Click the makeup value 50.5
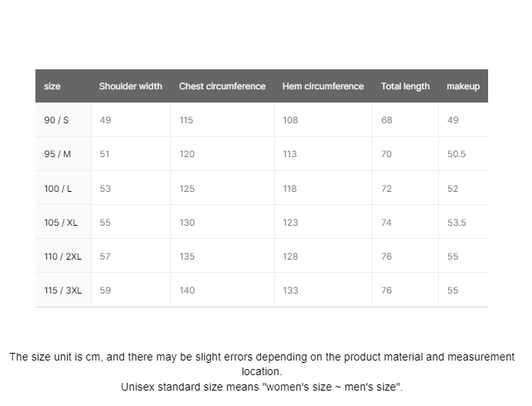 click(457, 154)
